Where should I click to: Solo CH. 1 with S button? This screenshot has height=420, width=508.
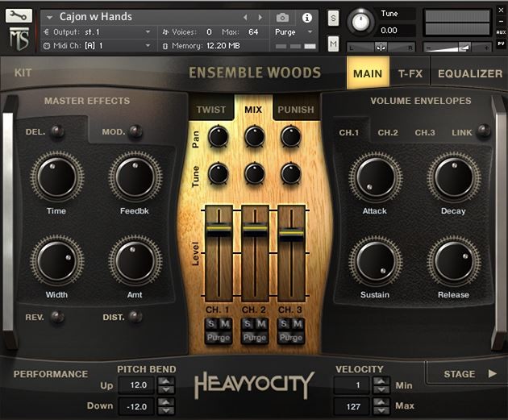tap(211, 323)
